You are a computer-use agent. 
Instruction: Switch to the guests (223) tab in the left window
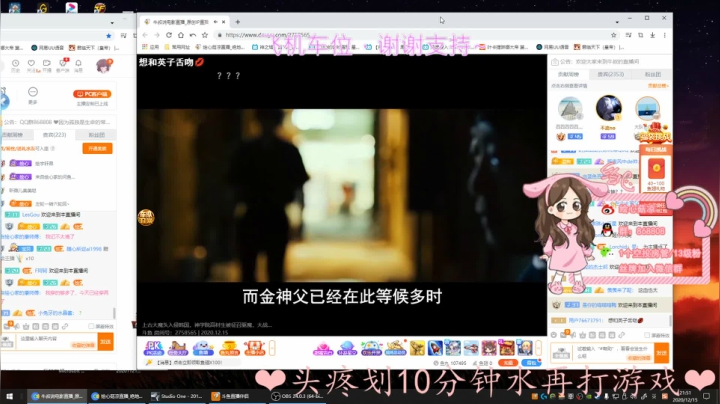54,135
